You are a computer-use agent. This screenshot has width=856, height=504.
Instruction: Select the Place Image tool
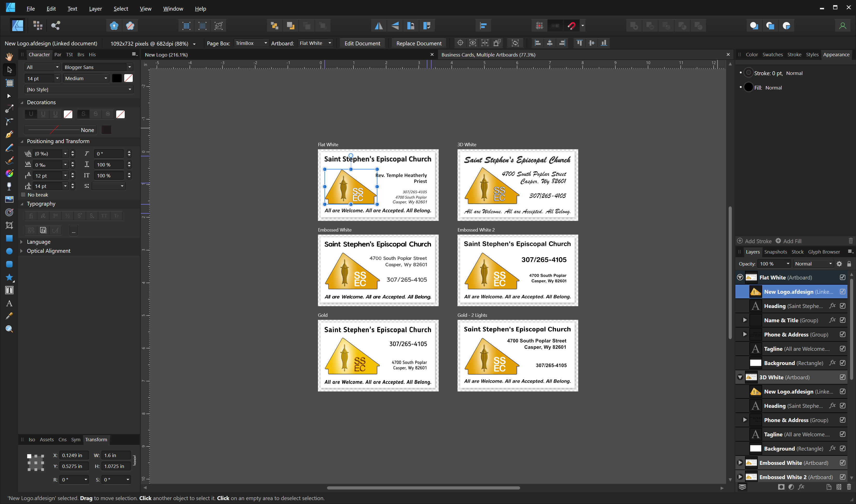(x=9, y=199)
